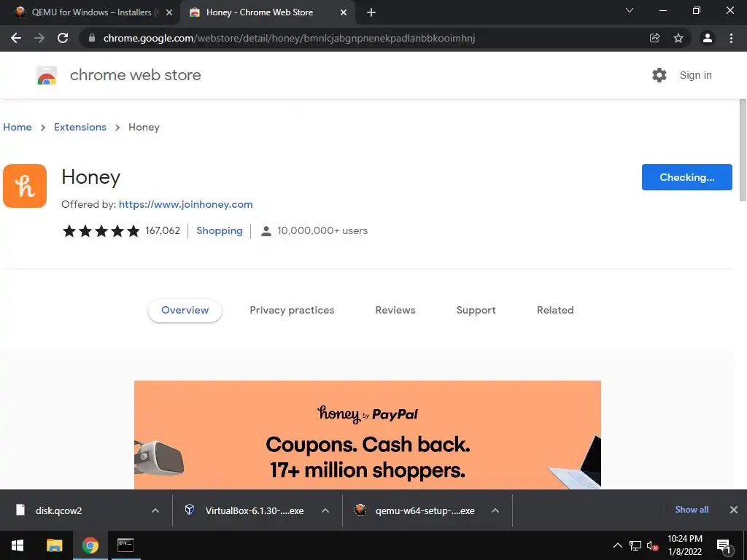This screenshot has height=560, width=747.
Task: Click the padlock site info icon
Action: tap(92, 38)
